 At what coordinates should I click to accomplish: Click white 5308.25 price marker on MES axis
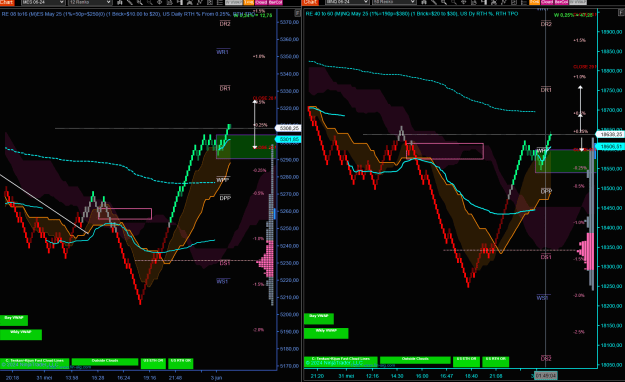[288, 128]
